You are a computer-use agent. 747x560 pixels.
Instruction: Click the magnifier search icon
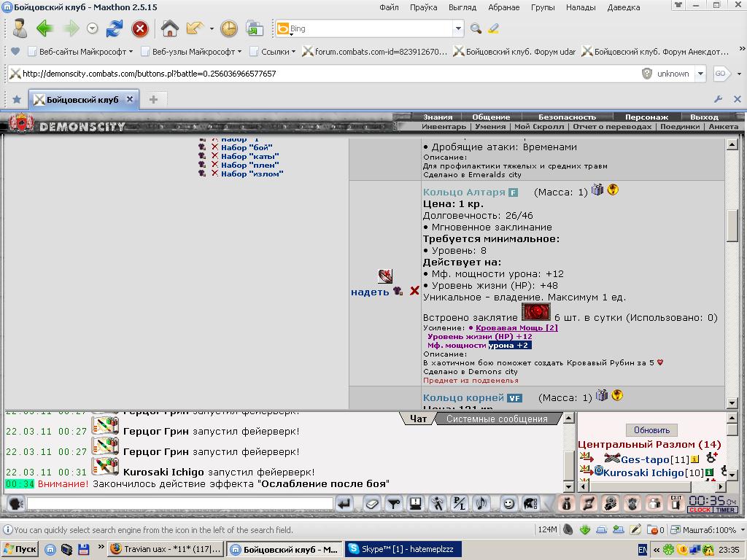point(476,28)
